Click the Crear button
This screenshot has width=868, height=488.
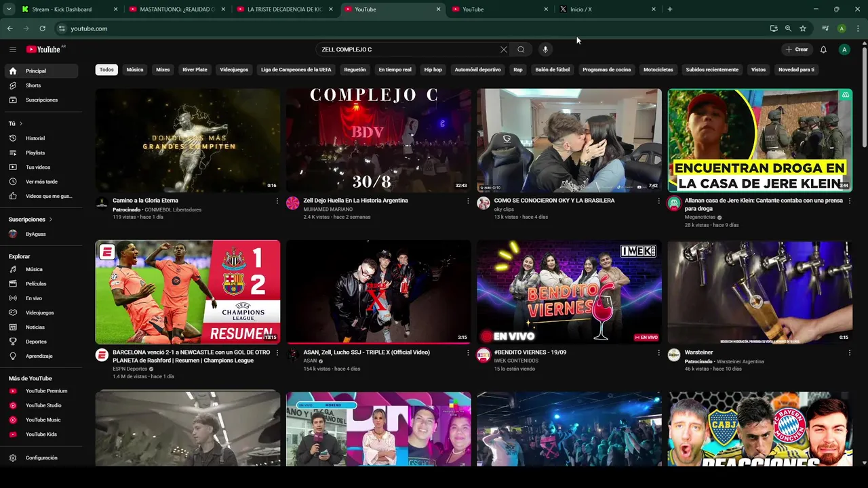tap(797, 49)
